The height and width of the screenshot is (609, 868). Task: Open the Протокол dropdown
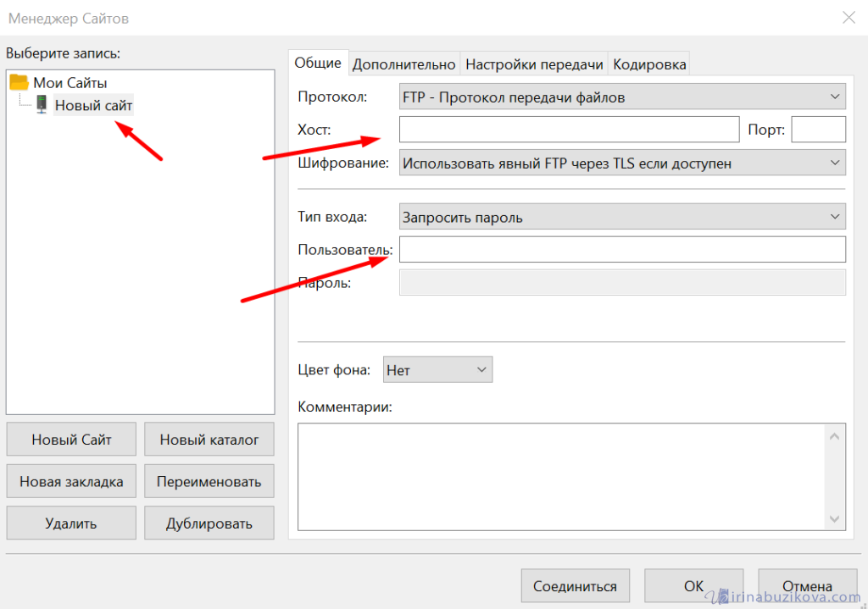(621, 97)
